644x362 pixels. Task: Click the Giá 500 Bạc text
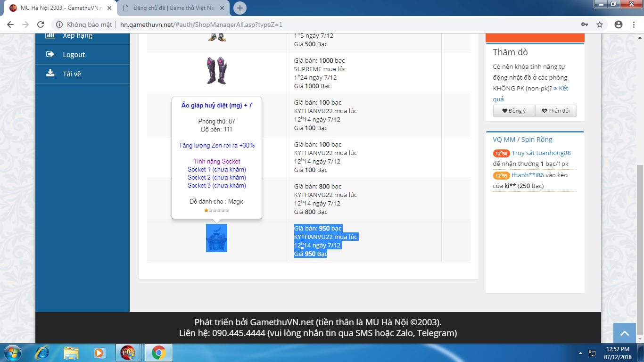click(x=311, y=44)
